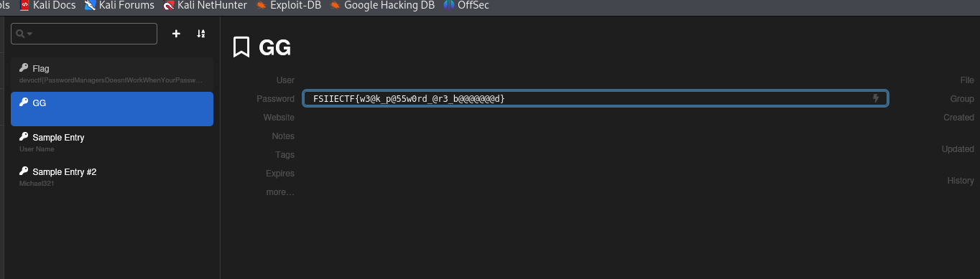Viewport: 980px width, 279px height.
Task: Expand the search options dropdown arrow
Action: (30, 34)
